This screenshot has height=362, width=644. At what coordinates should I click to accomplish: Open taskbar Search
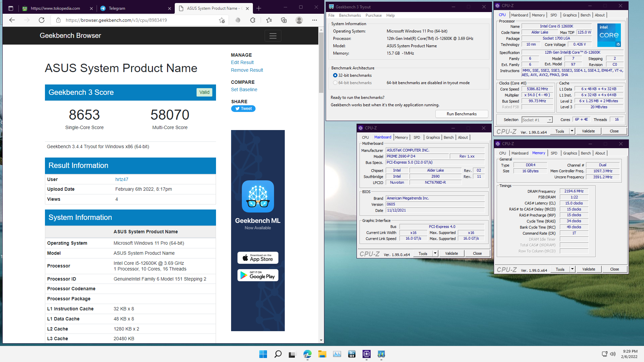point(278,354)
